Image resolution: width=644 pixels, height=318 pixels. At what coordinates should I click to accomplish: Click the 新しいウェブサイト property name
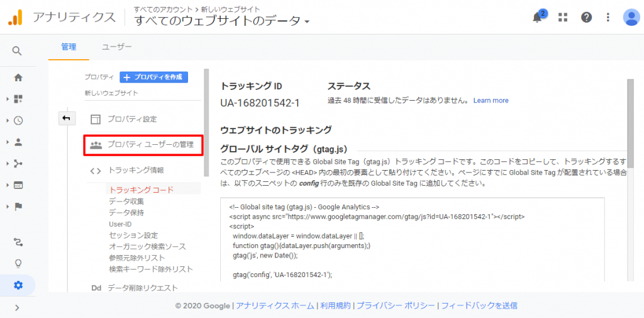coord(111,93)
